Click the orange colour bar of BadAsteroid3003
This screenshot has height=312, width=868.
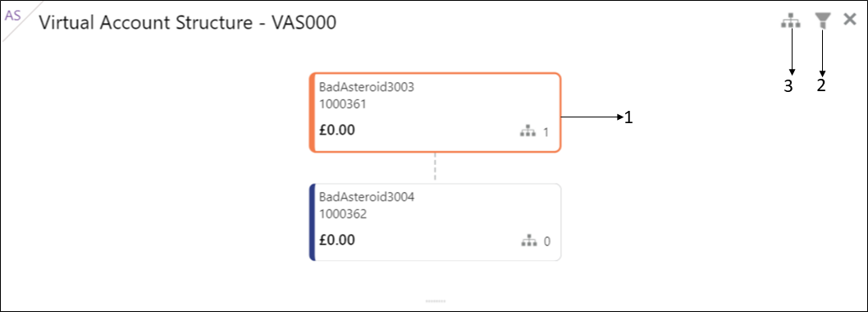[x=313, y=112]
